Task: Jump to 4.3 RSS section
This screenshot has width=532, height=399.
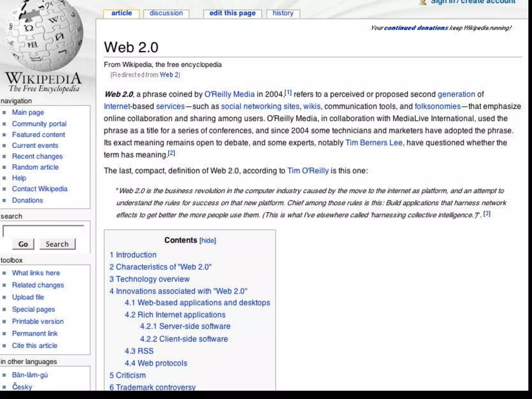Action: tap(139, 351)
